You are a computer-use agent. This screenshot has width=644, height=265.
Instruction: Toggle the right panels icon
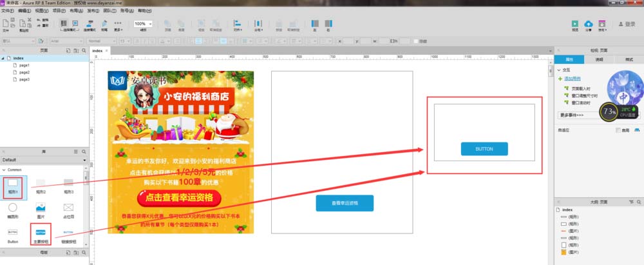click(328, 23)
